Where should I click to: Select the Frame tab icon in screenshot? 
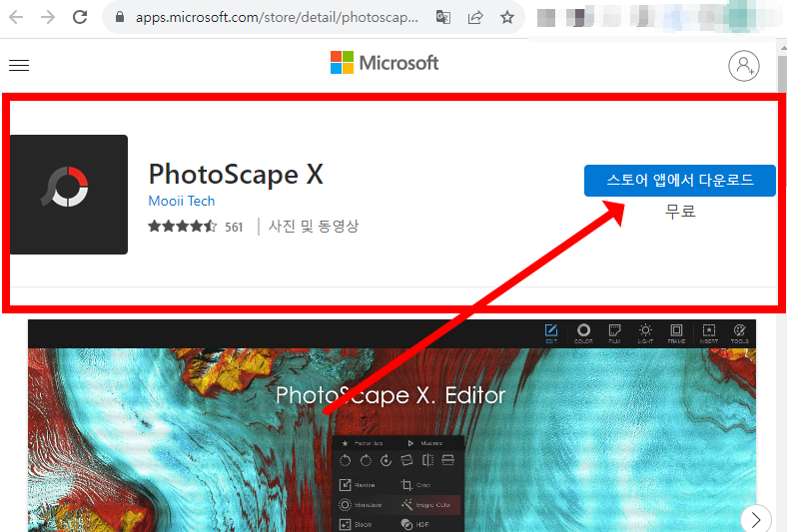[676, 333]
